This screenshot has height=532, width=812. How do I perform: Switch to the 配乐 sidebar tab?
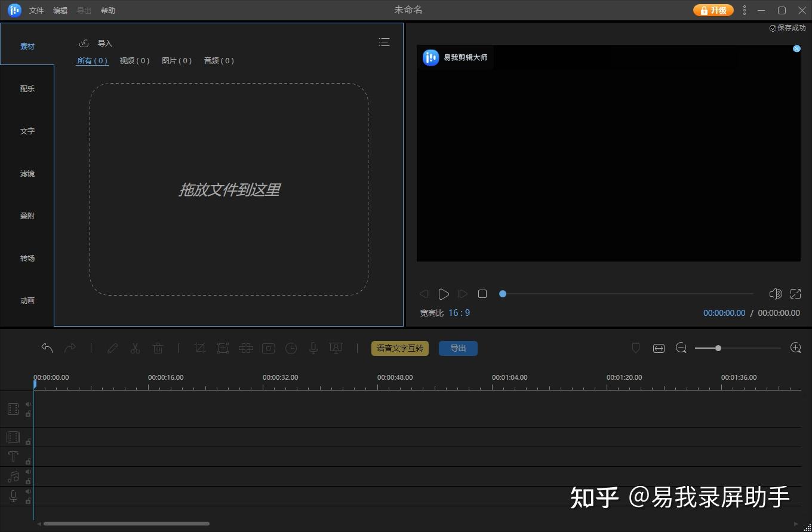coord(27,88)
